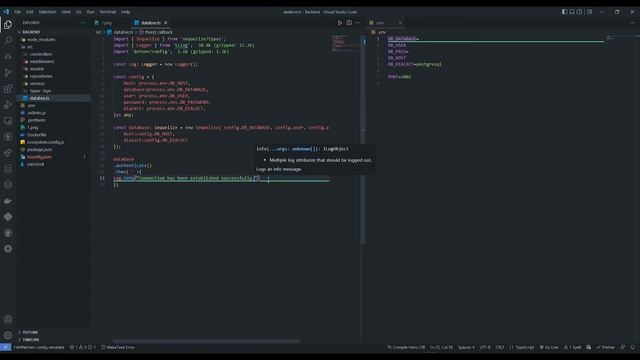Screen dimensions: 640x360
Task: Customize layout icon in title bar
Action: tap(589, 12)
